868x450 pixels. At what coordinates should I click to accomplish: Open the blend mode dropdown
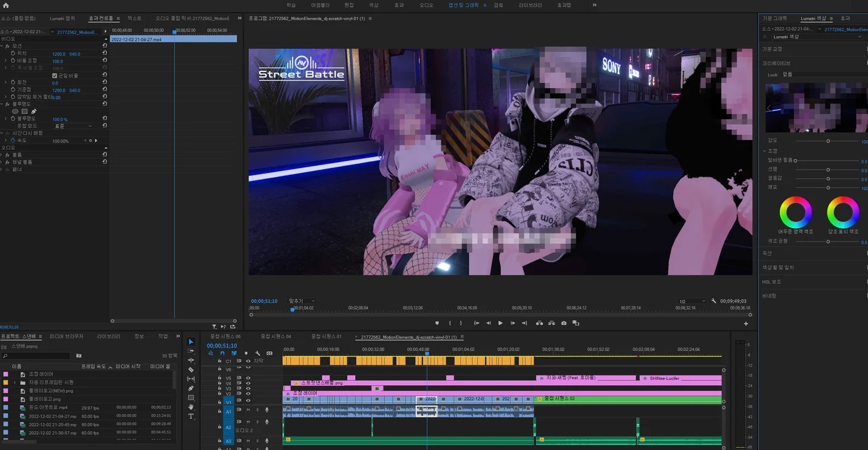point(73,126)
